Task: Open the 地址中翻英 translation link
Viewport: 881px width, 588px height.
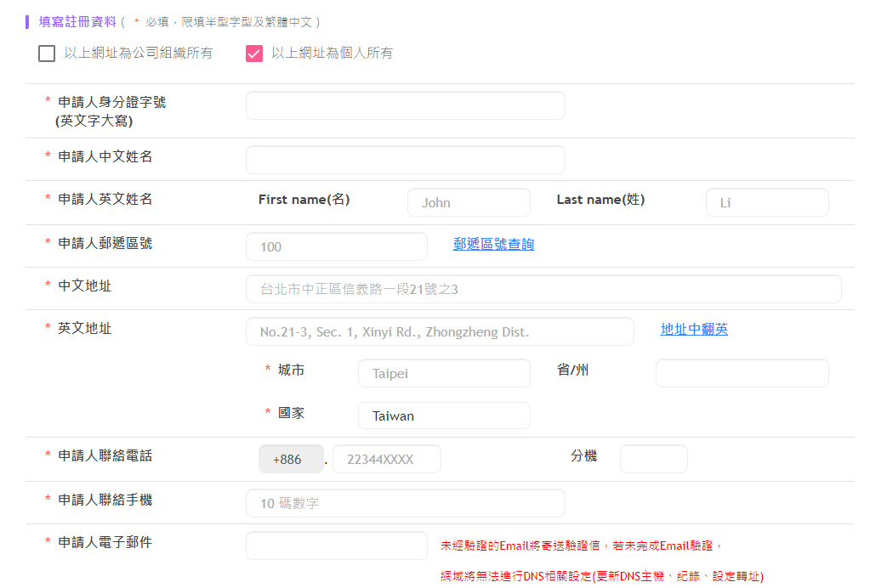Action: click(x=694, y=330)
